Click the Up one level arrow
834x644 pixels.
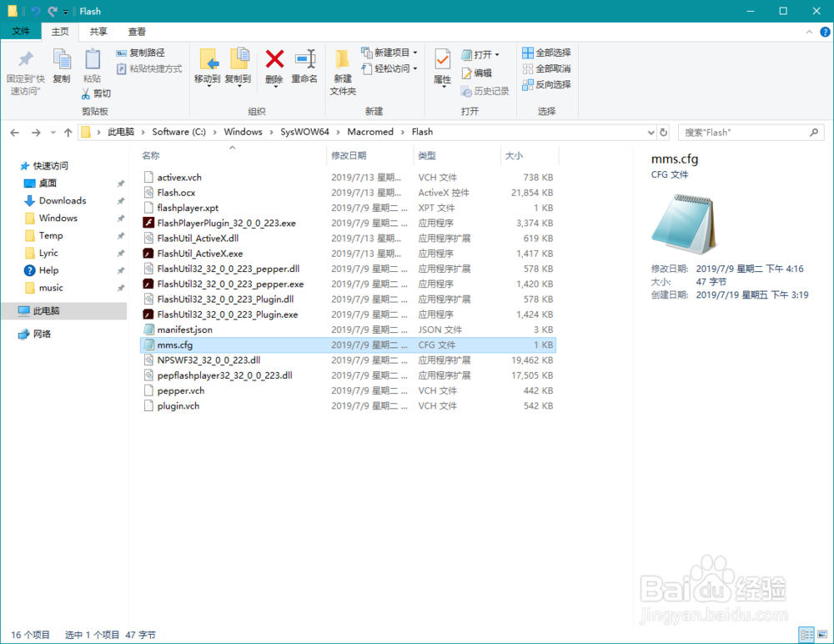coord(68,133)
